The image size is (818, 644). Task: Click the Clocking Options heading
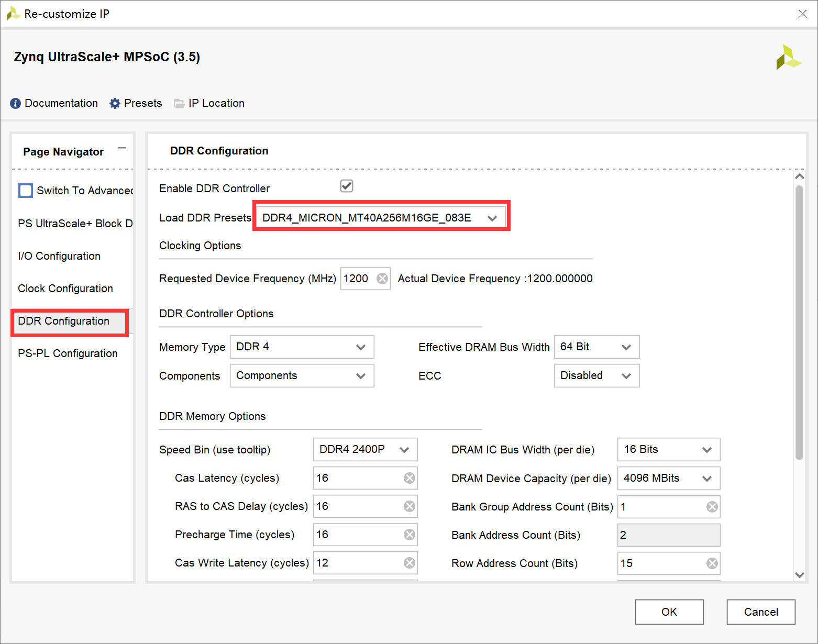tap(200, 246)
